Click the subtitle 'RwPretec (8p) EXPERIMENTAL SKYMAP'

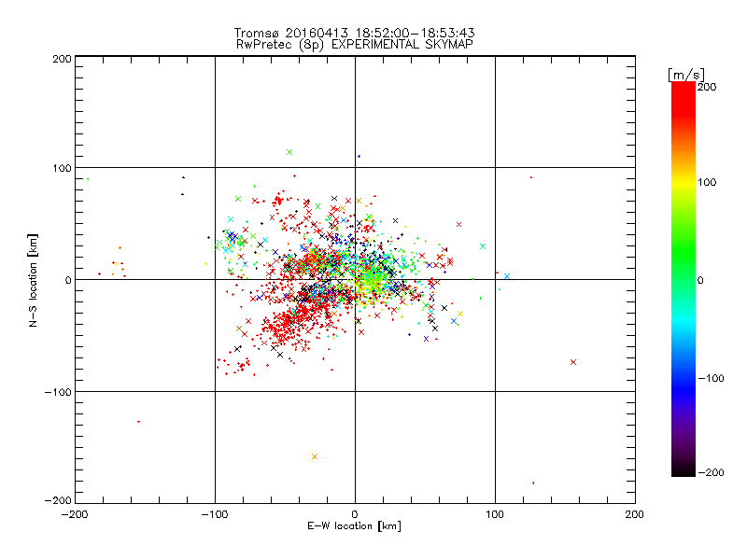point(354,44)
